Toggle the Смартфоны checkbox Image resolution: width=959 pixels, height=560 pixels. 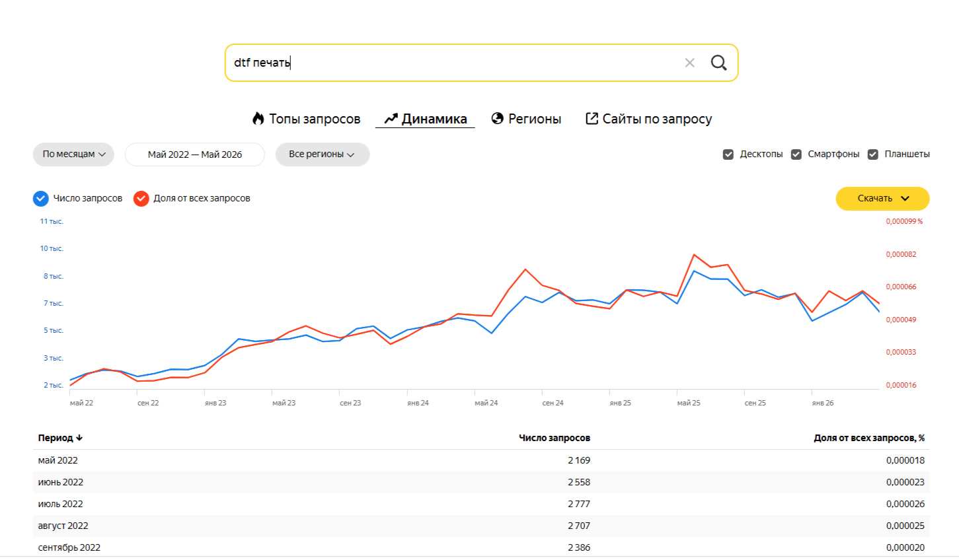(796, 155)
